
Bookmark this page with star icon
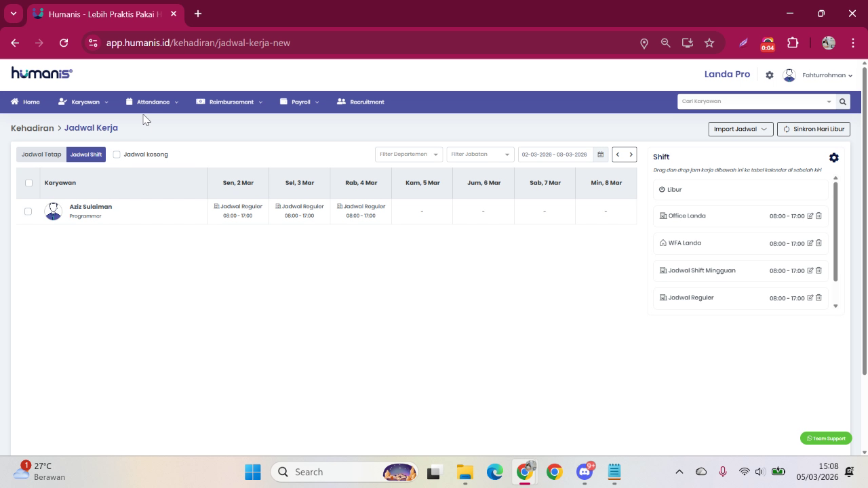click(x=709, y=43)
